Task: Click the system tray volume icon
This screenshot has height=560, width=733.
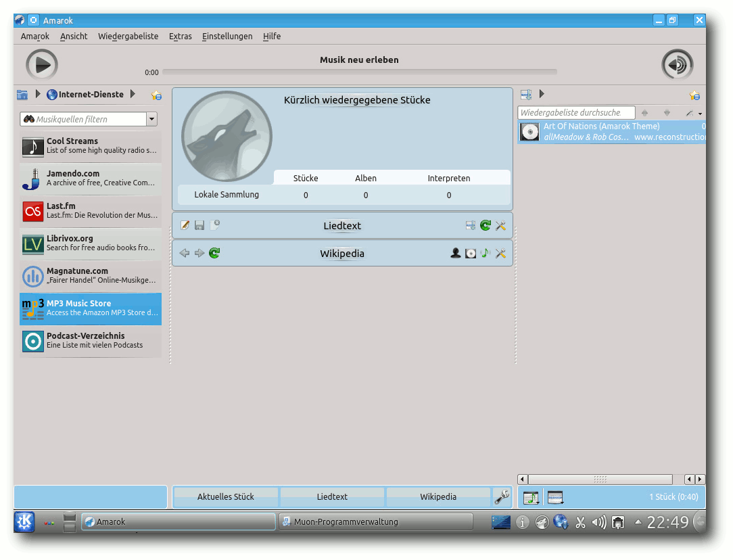Action: click(x=599, y=521)
